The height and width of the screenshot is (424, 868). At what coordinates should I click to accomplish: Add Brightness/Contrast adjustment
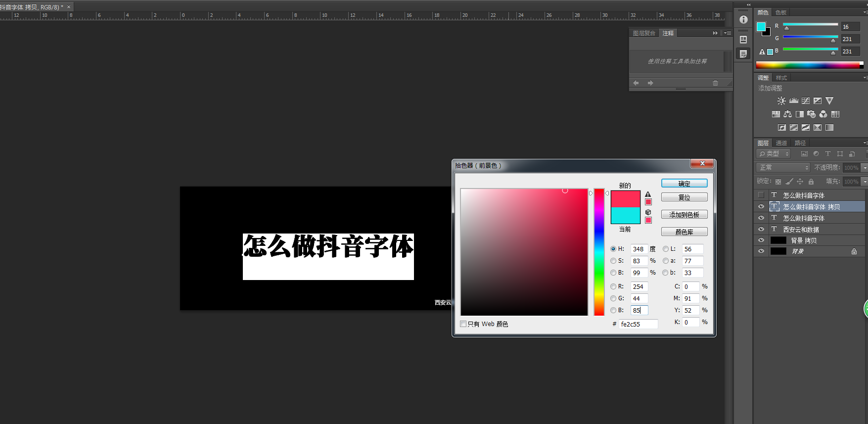pyautogui.click(x=781, y=100)
